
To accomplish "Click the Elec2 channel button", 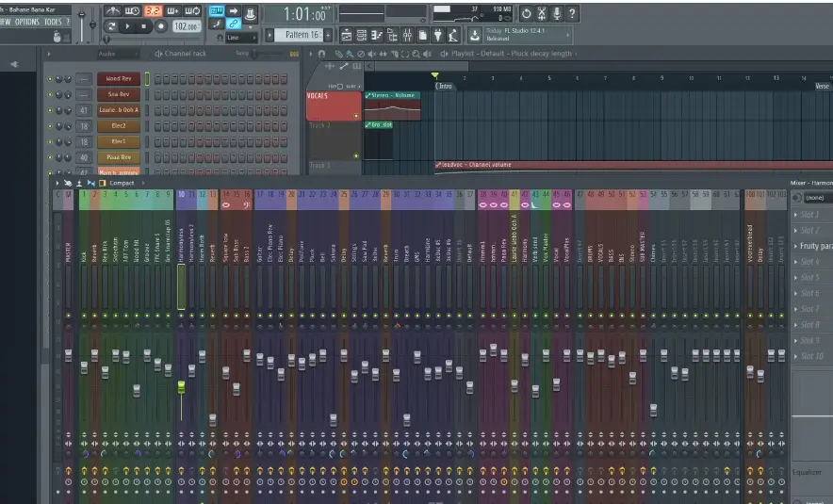I will click(119, 126).
